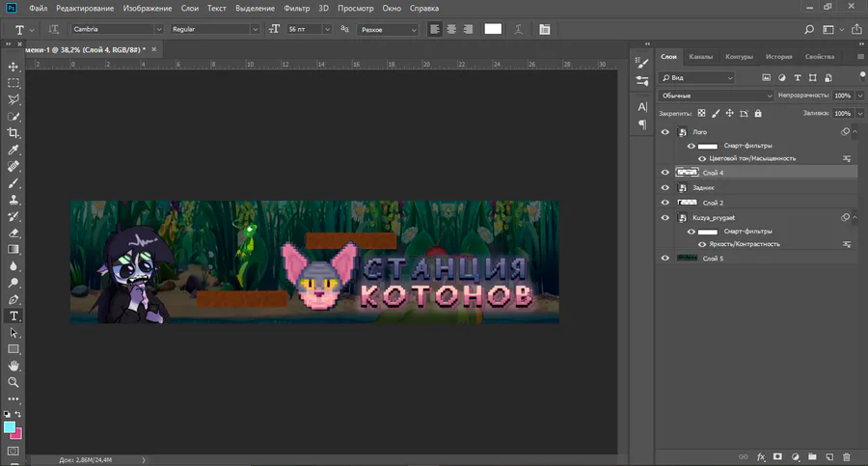Toggle visibility of the Лого layer
The image size is (868, 466).
(665, 131)
